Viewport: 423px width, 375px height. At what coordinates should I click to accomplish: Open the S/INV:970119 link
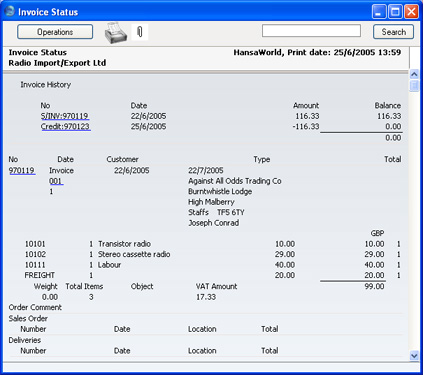coord(65,116)
